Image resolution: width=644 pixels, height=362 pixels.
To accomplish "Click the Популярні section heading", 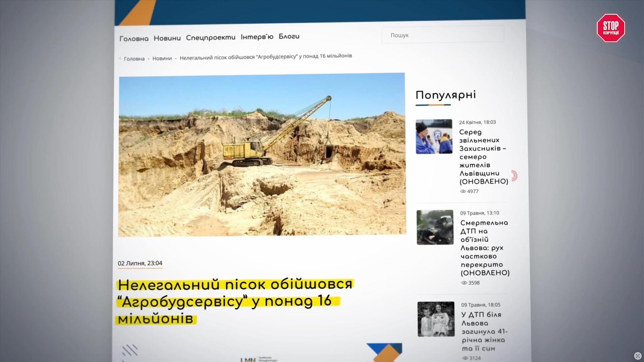I will pyautogui.click(x=446, y=95).
